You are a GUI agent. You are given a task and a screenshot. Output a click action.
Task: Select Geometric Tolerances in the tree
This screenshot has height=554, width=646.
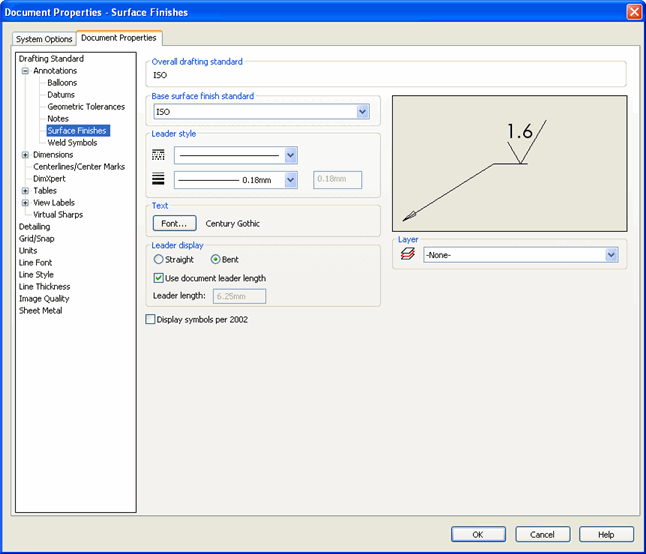point(86,106)
